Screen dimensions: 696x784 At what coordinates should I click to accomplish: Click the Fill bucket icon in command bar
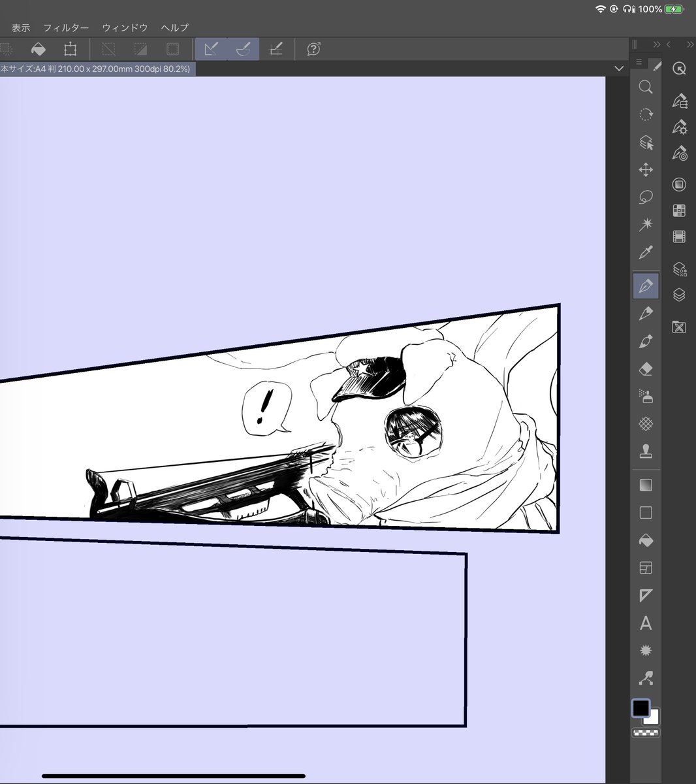pos(39,49)
